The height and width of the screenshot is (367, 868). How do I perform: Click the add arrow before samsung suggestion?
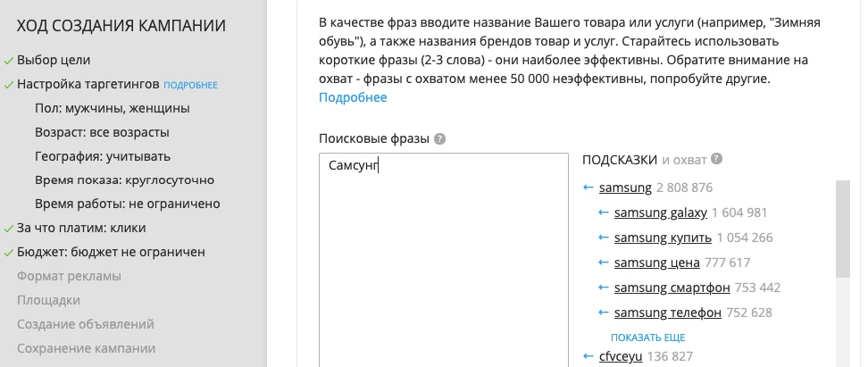point(588,188)
